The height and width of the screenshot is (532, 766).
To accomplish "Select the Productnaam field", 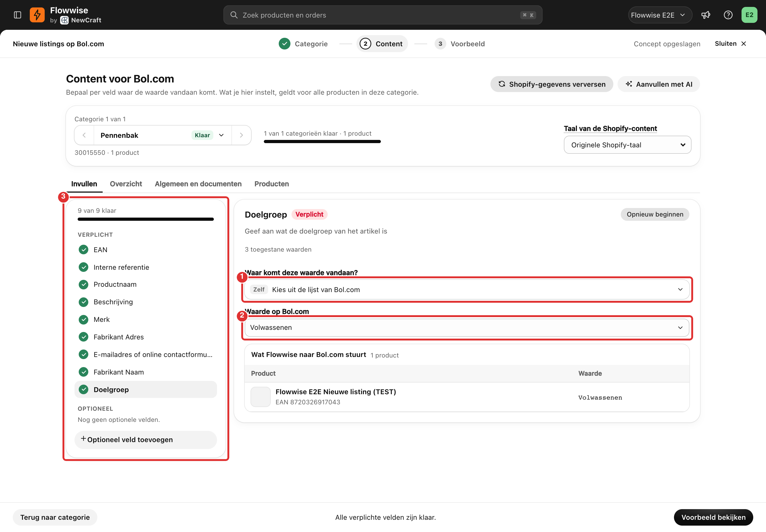I will click(x=146, y=284).
